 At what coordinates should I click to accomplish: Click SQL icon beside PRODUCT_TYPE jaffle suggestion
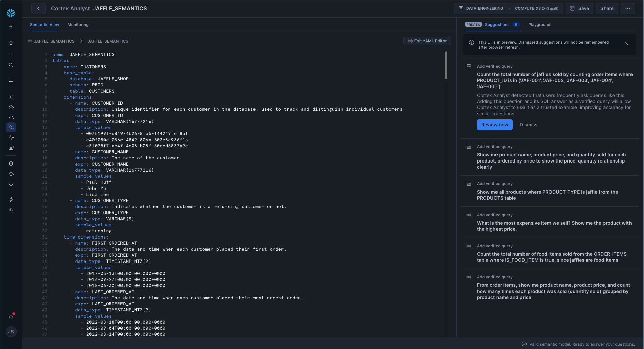coord(469,184)
